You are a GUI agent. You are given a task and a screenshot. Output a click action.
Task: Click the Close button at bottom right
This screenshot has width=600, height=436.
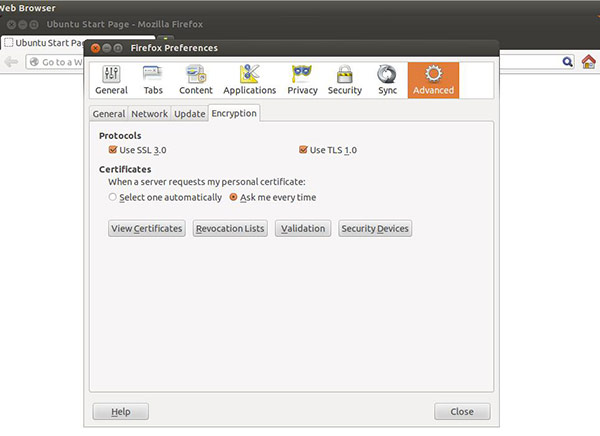coord(462,412)
